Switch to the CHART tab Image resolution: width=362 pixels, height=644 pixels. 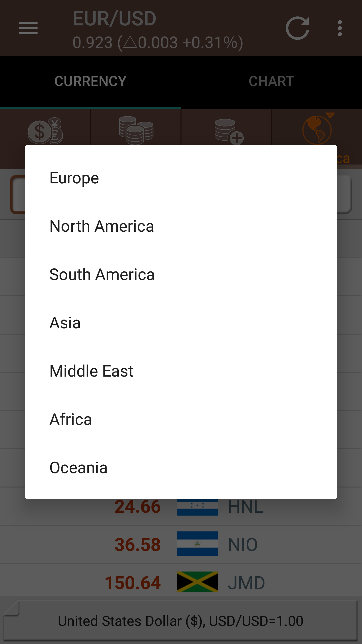(x=271, y=82)
